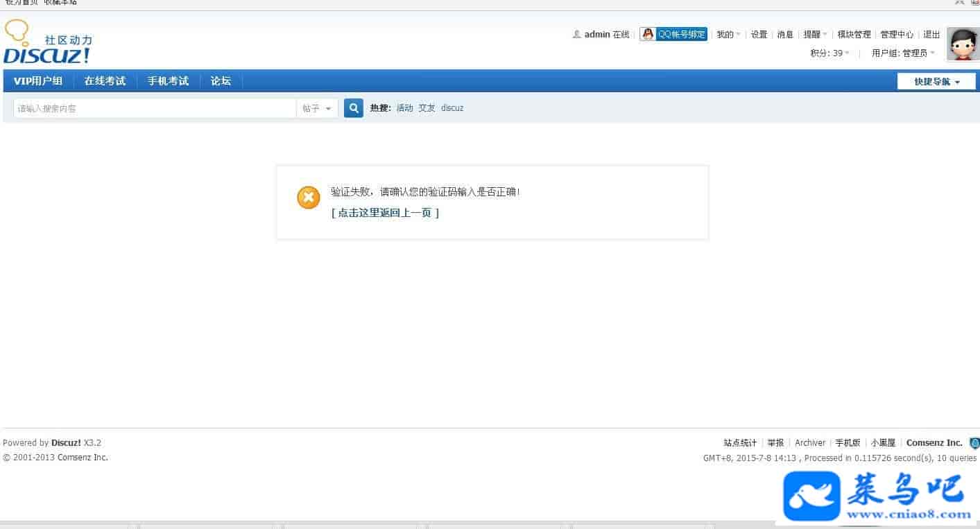This screenshot has width=980, height=529.
Task: Expand the 快捷导航 dropdown
Action: point(936,82)
